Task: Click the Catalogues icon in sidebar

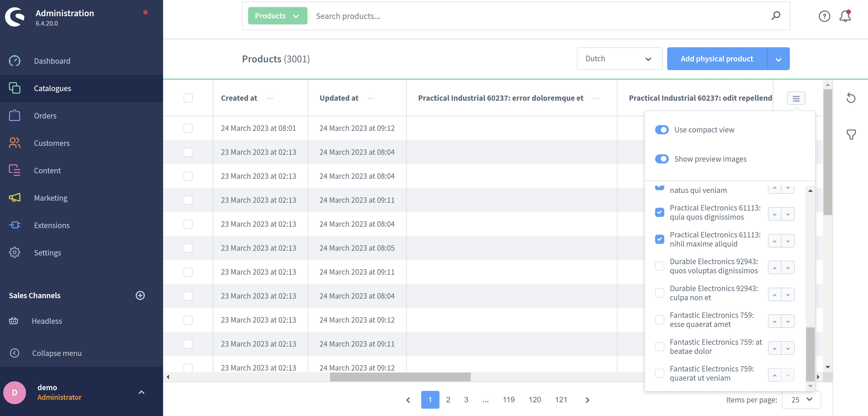Action: [14, 88]
